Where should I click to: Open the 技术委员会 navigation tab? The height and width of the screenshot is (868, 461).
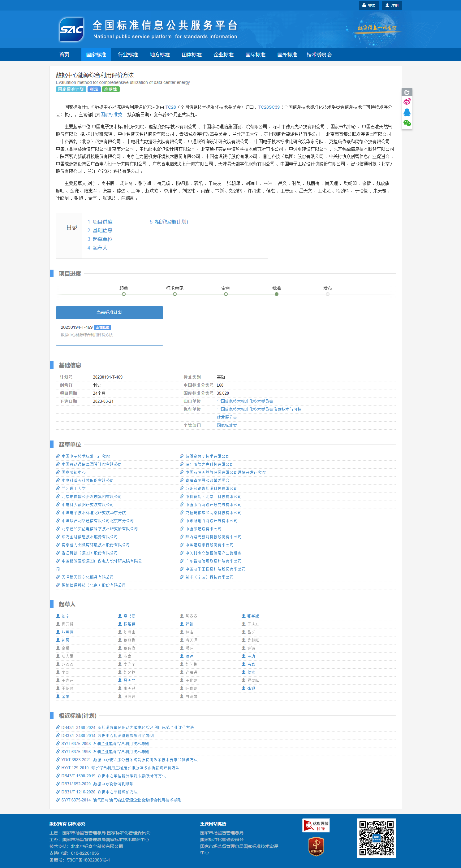point(319,54)
